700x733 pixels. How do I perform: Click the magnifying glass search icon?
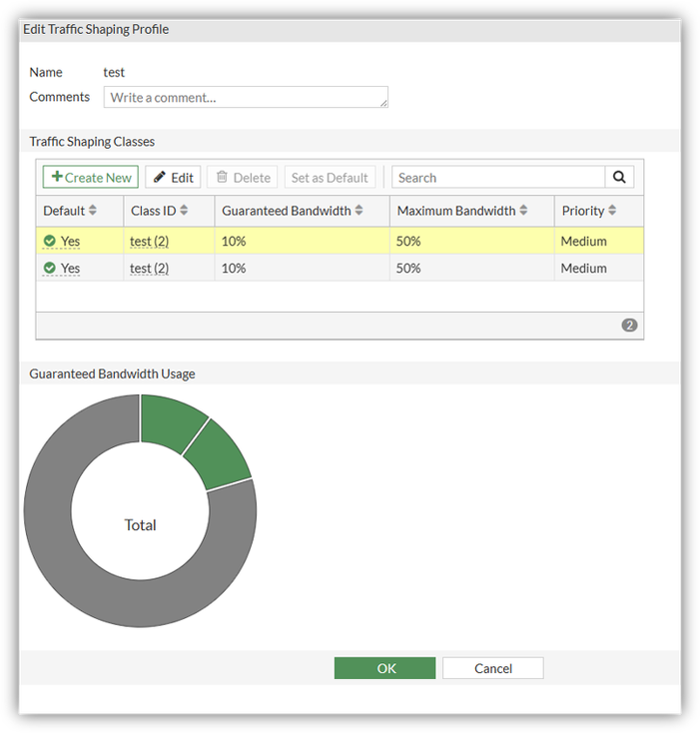click(x=619, y=177)
